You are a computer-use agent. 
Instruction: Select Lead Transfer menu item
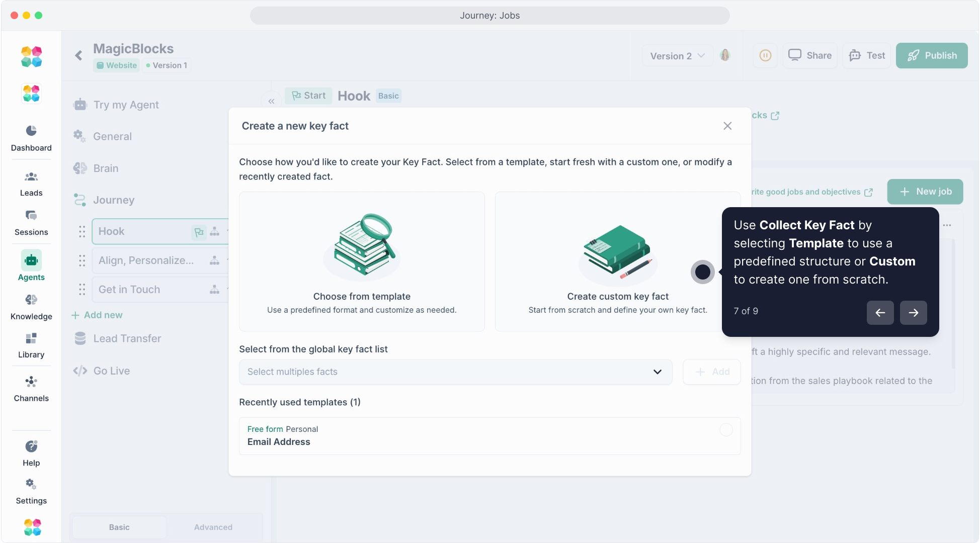point(127,339)
